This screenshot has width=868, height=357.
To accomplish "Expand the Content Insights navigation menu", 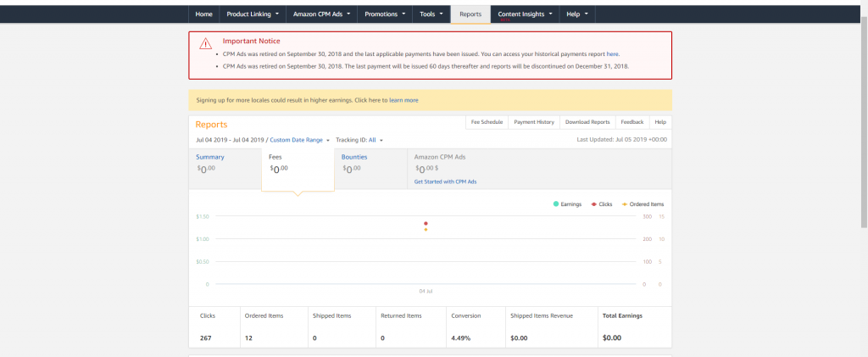I will click(525, 14).
